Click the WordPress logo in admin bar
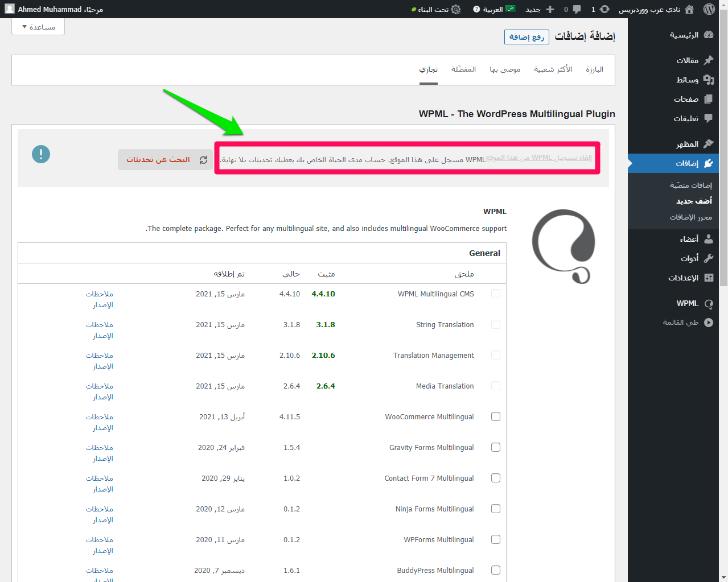Viewport: 728px width, 582px height. (x=709, y=9)
